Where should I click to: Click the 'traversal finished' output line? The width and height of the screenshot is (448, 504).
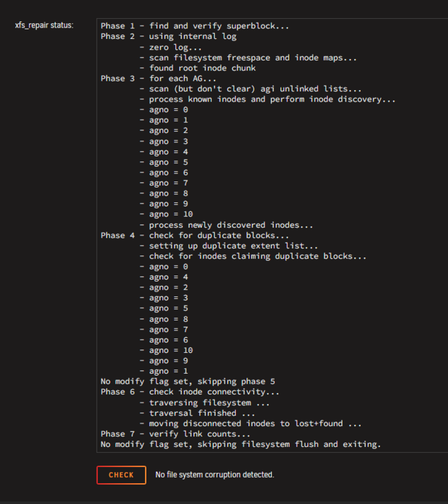coord(197,413)
